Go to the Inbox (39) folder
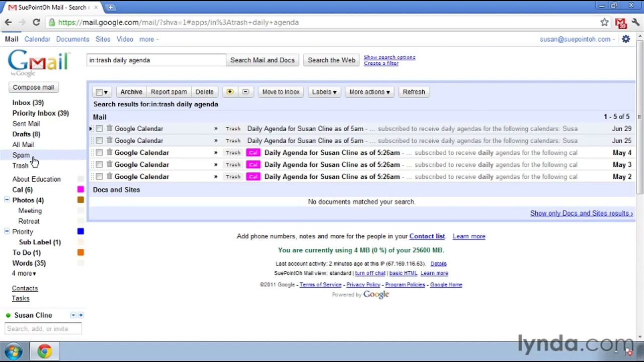This screenshot has width=644, height=362. (28, 103)
